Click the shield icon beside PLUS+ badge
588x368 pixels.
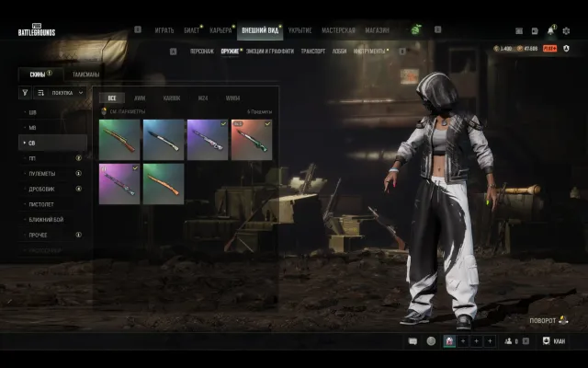tap(566, 49)
